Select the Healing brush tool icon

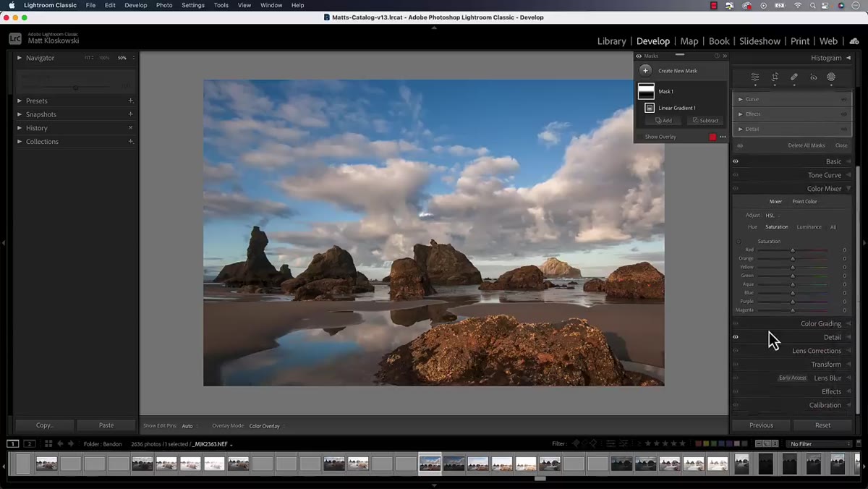click(794, 77)
